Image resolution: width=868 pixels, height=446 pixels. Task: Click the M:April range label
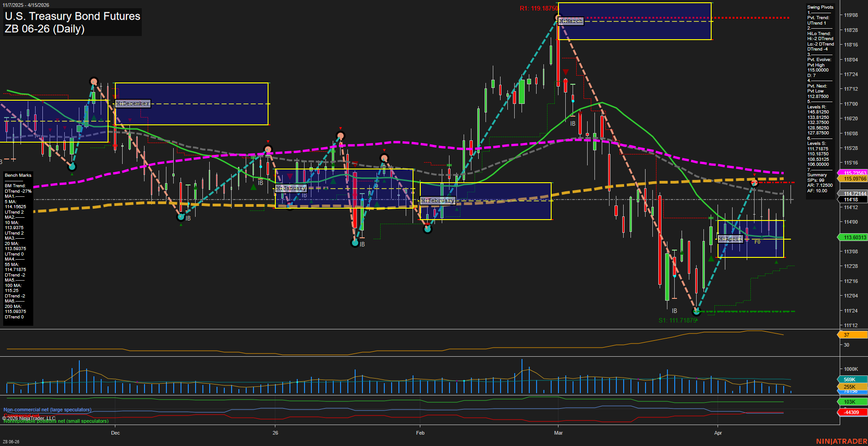(x=730, y=239)
